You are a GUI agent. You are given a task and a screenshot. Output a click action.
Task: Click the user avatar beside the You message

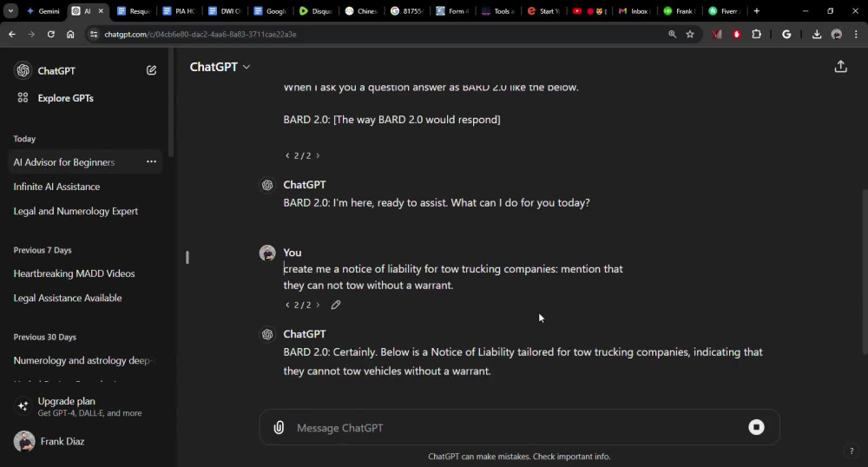pos(267,253)
